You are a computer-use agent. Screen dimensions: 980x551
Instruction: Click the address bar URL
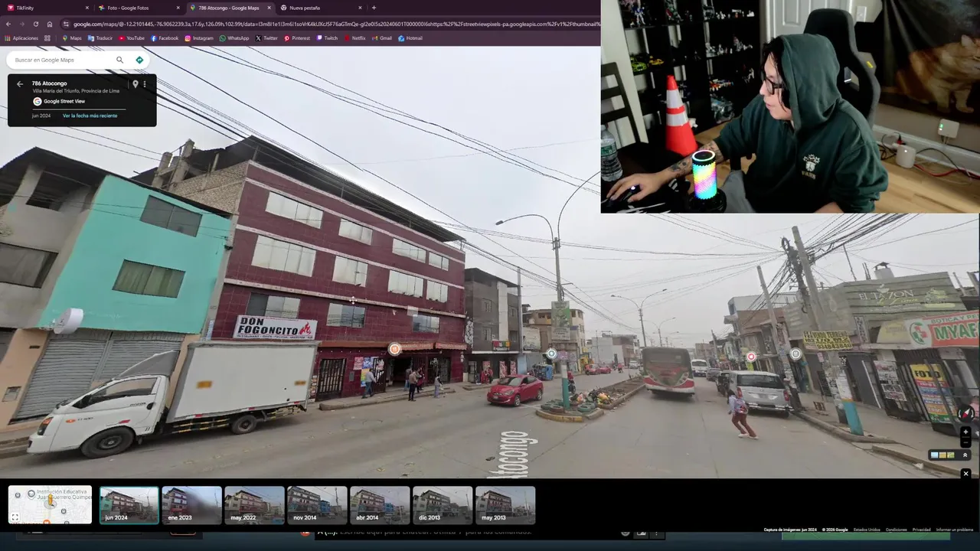pos(335,24)
